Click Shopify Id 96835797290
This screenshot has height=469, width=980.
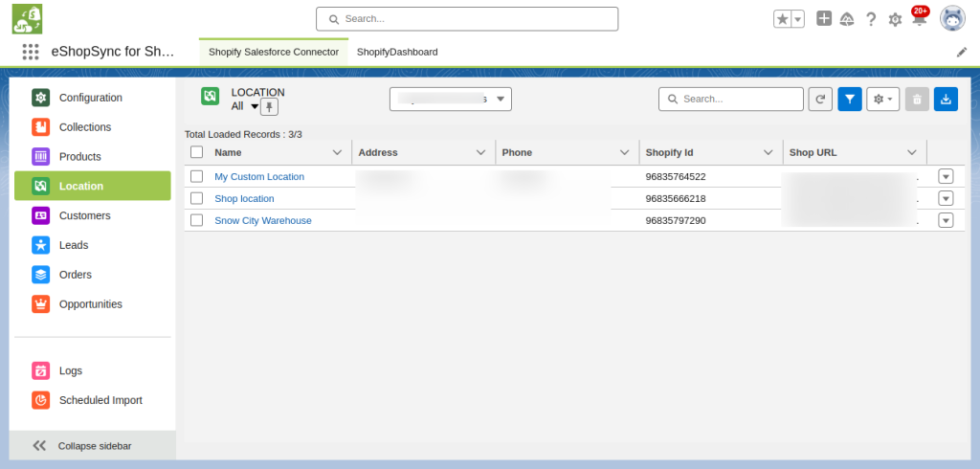676,220
